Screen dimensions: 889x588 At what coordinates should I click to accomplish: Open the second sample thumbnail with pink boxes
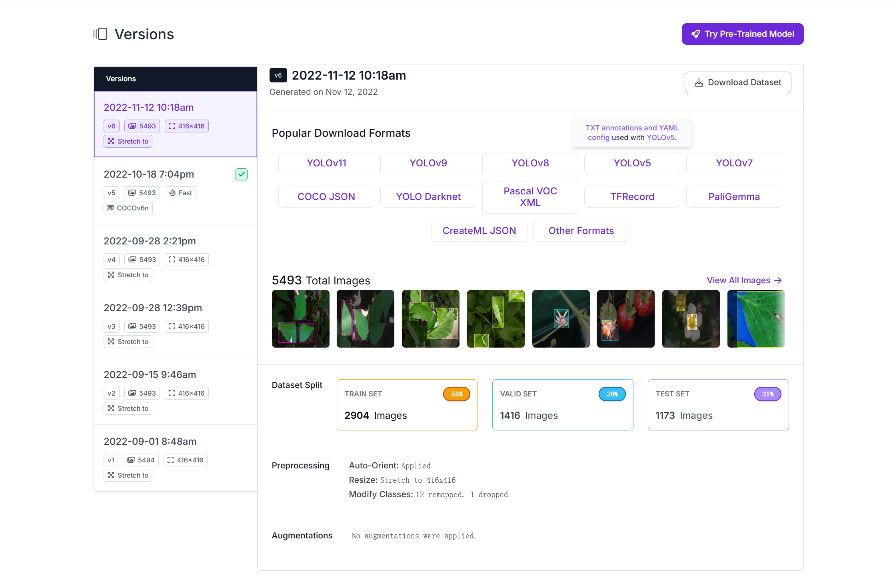[366, 319]
